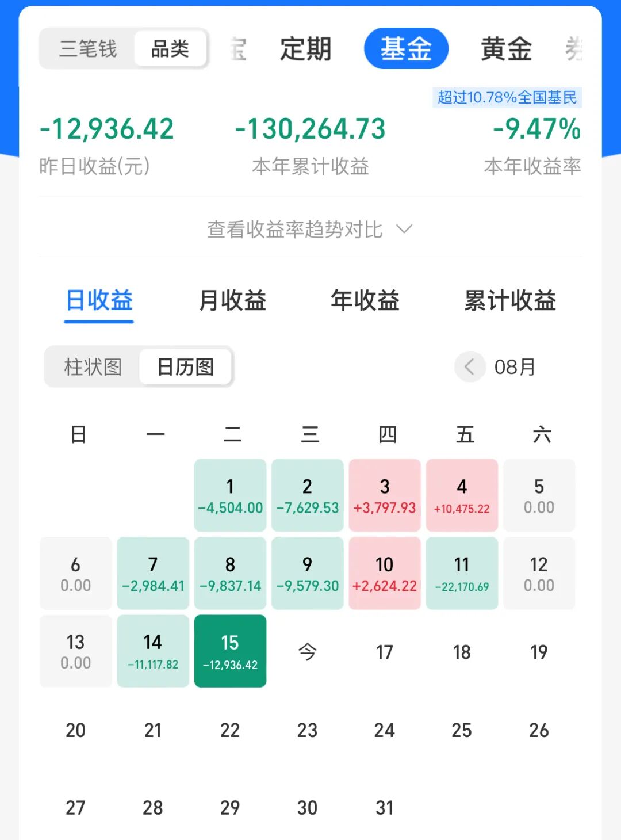Tap the 本年收益率 value -9.47%

[x=537, y=129]
